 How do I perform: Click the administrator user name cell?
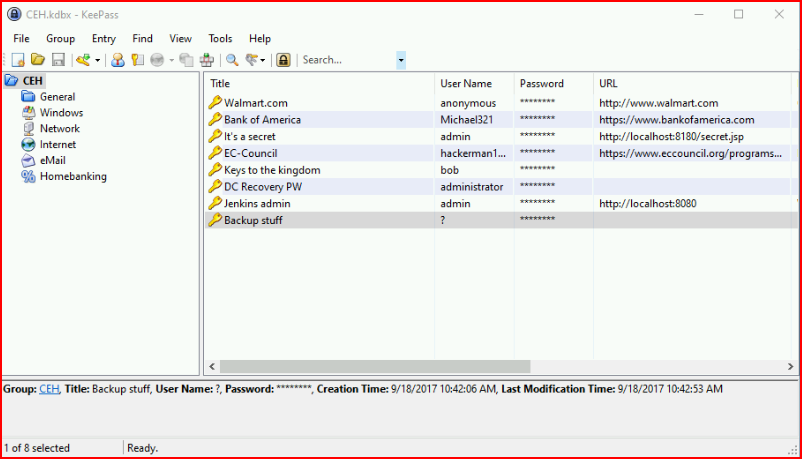point(472,187)
